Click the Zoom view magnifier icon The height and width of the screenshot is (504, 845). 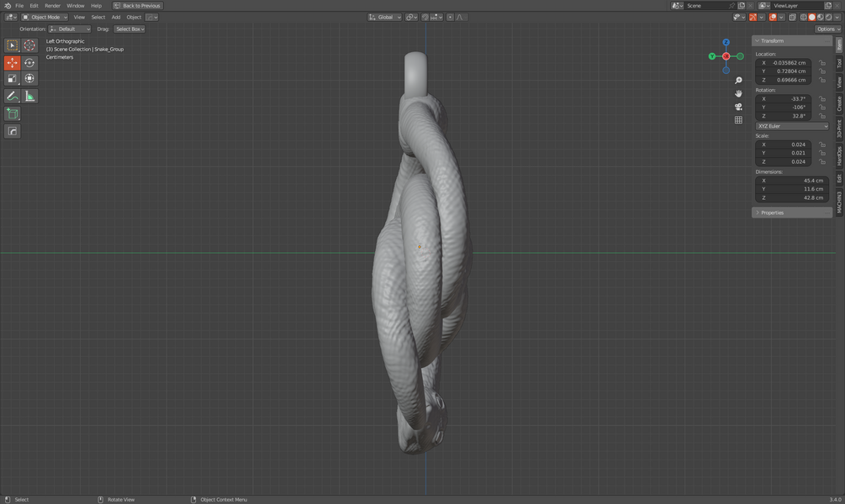pos(738,81)
